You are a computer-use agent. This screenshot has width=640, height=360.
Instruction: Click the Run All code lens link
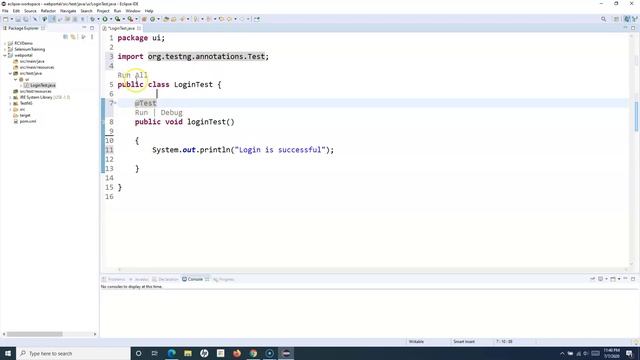(133, 75)
